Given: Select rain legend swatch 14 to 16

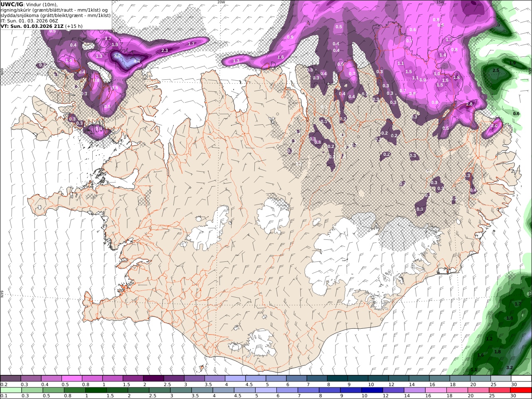Looking at the screenshot, I should click(x=414, y=390).
